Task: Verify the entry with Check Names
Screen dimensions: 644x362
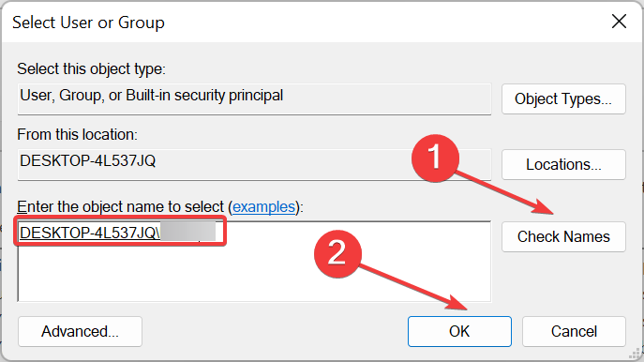Action: (563, 236)
